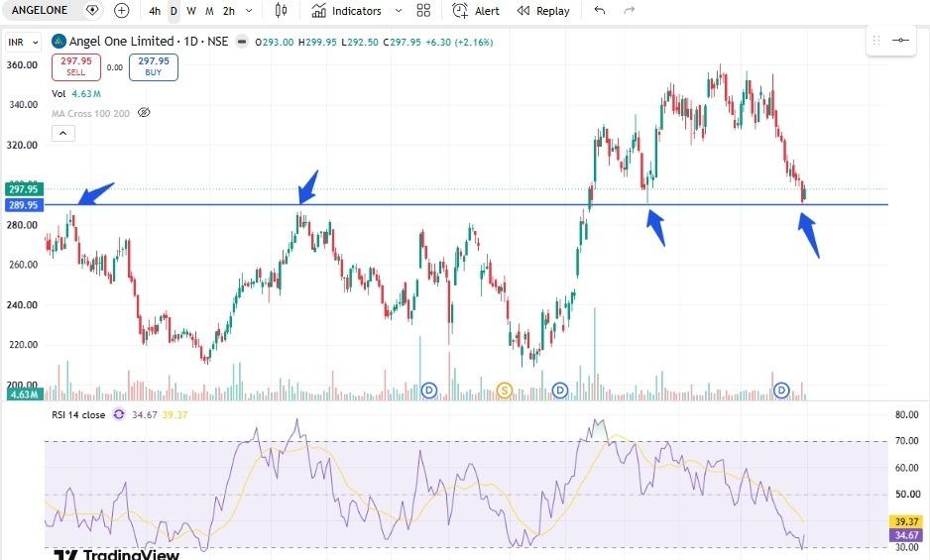Click the 4.63M volume axis label
The width and height of the screenshot is (930, 560).
point(24,394)
